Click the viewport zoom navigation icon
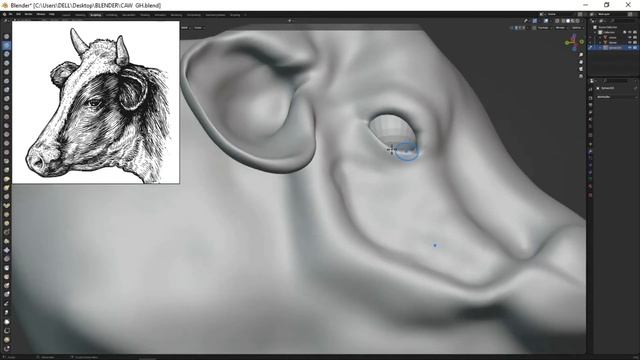 pos(581,54)
